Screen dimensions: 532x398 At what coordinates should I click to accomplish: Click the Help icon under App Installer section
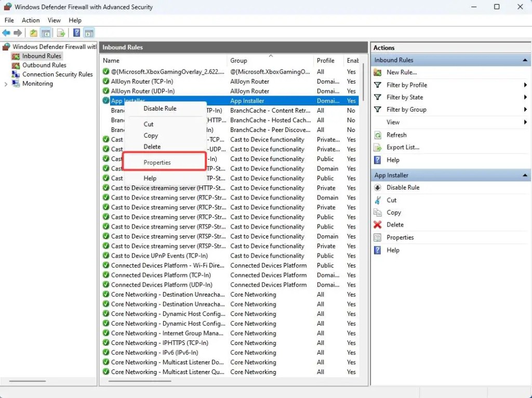coord(378,250)
